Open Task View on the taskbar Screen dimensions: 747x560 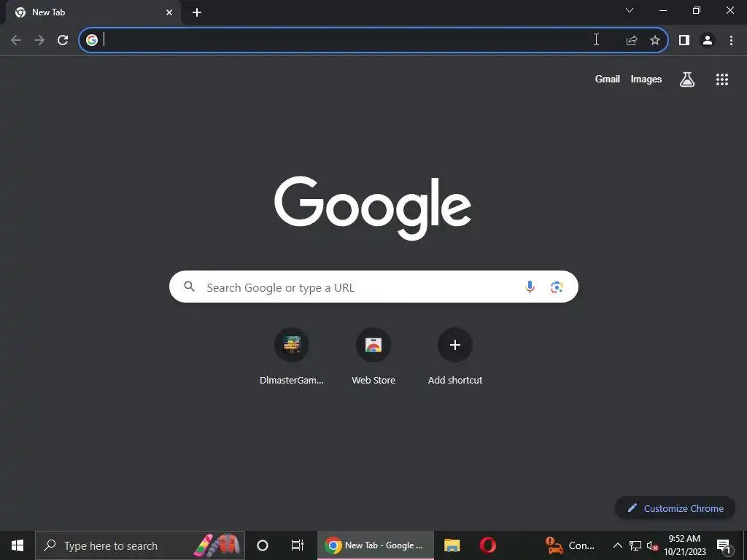pyautogui.click(x=298, y=545)
